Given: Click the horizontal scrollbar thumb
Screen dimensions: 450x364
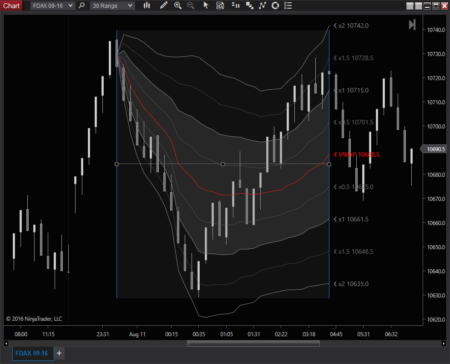Looking at the screenshot, I should (x=253, y=343).
